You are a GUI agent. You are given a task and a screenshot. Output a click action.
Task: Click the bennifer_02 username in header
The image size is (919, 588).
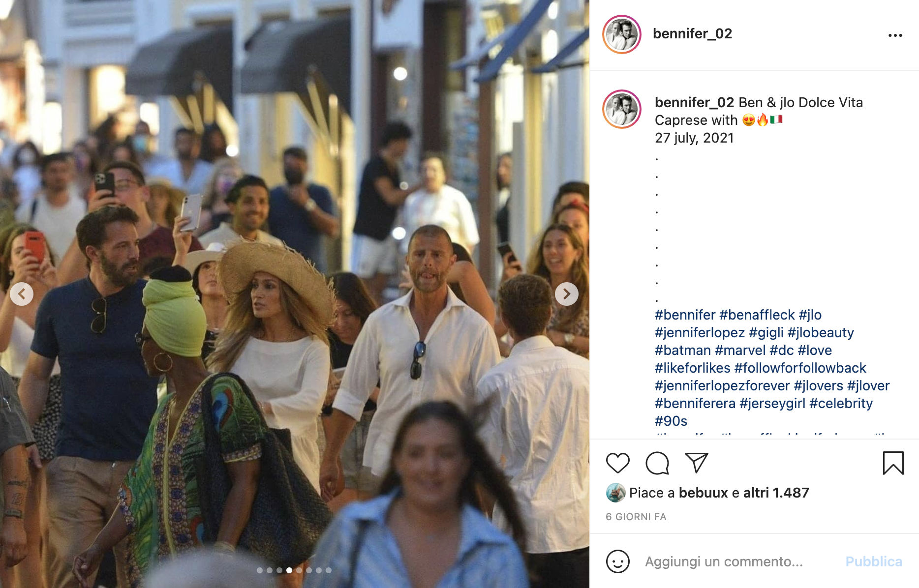coord(692,33)
